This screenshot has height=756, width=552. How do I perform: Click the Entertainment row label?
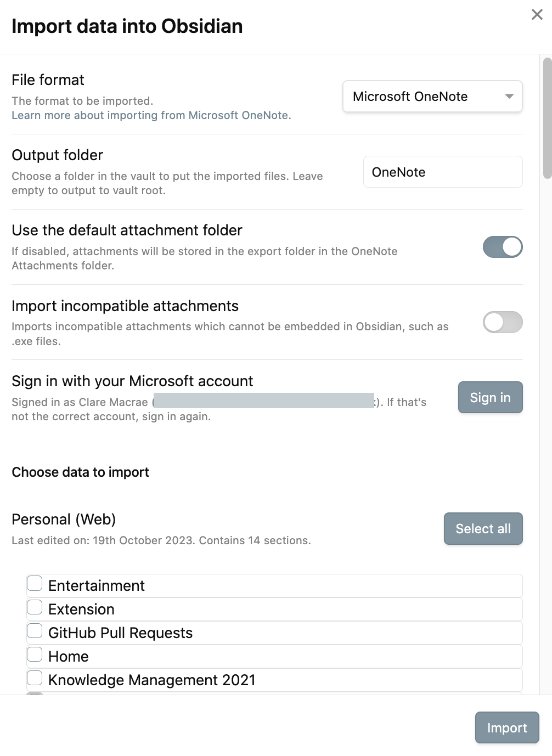click(x=96, y=585)
